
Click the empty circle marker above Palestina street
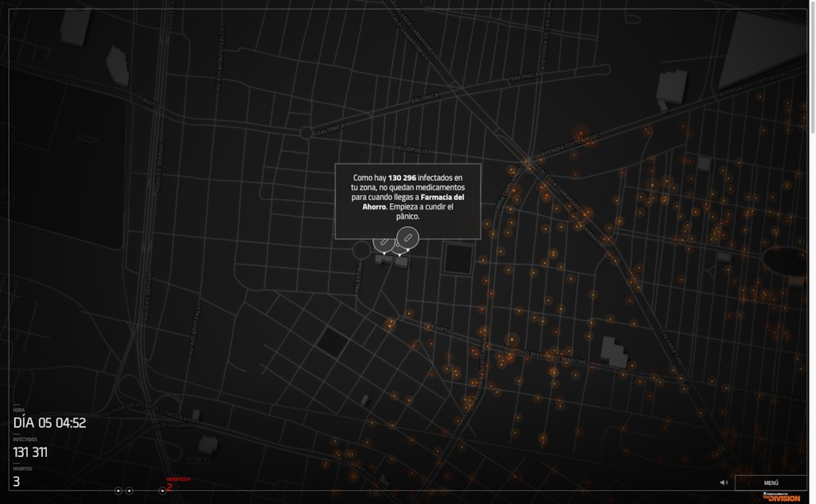361,250
